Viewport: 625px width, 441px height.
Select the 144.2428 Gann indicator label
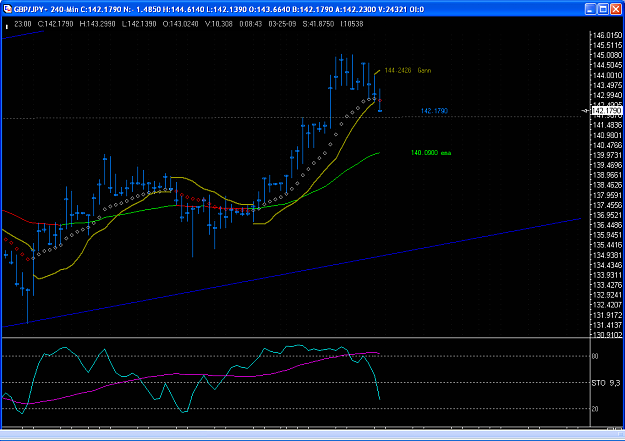coord(407,71)
